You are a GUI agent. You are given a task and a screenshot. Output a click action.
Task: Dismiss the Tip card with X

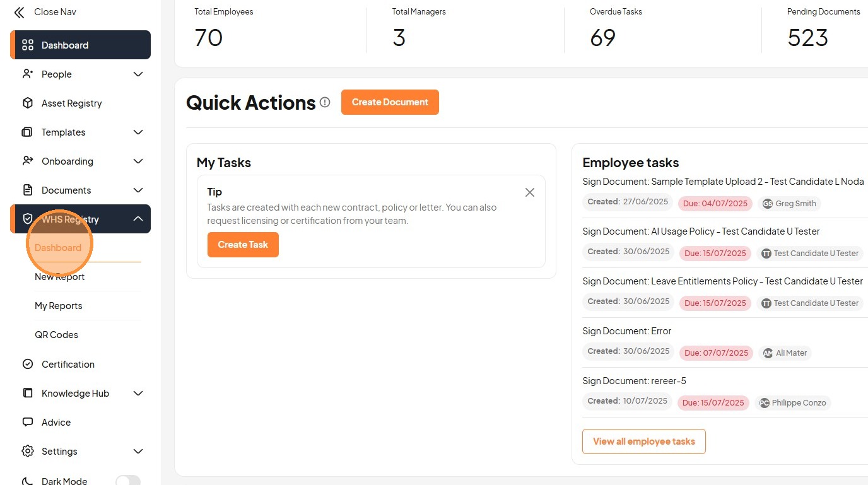click(x=530, y=192)
